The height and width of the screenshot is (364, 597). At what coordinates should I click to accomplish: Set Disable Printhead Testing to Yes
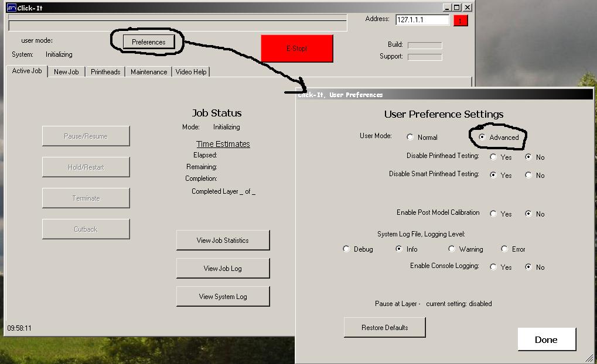493,157
